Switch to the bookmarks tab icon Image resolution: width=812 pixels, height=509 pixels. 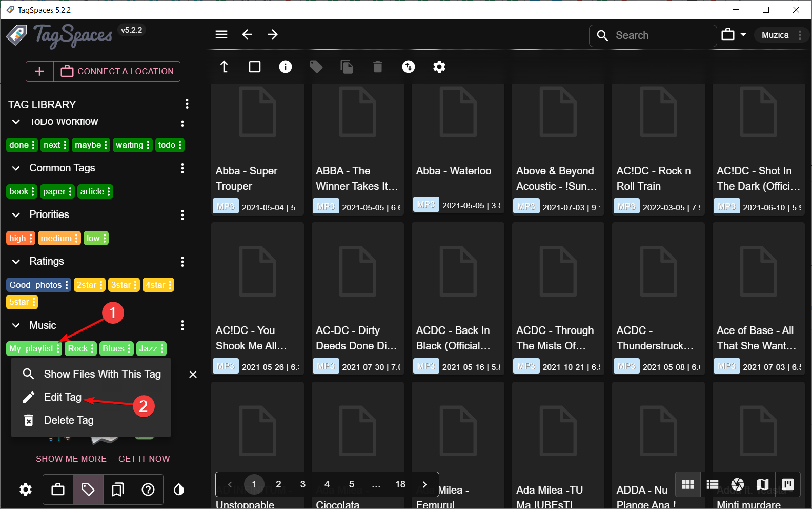coord(118,490)
